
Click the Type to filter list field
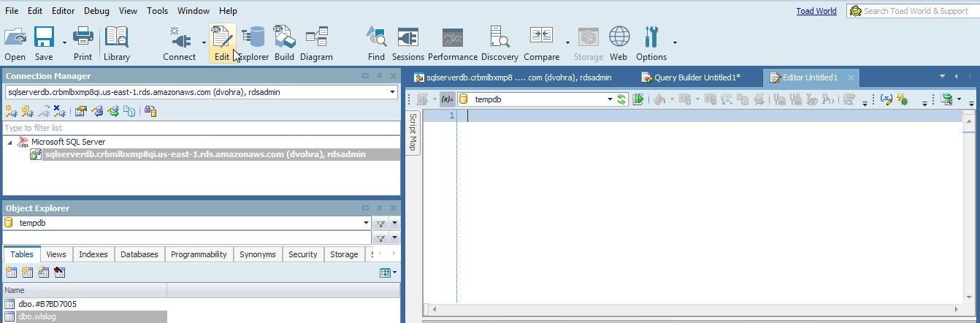point(202,128)
